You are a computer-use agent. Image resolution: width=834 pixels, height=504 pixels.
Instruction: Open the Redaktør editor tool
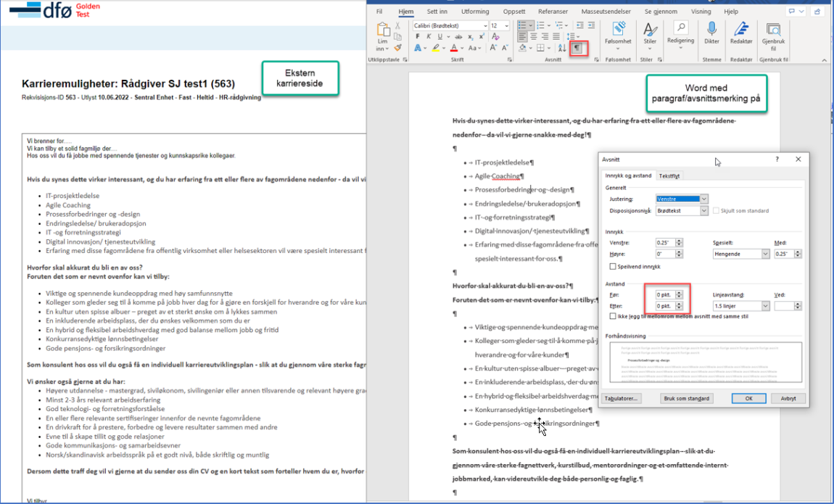pyautogui.click(x=741, y=33)
